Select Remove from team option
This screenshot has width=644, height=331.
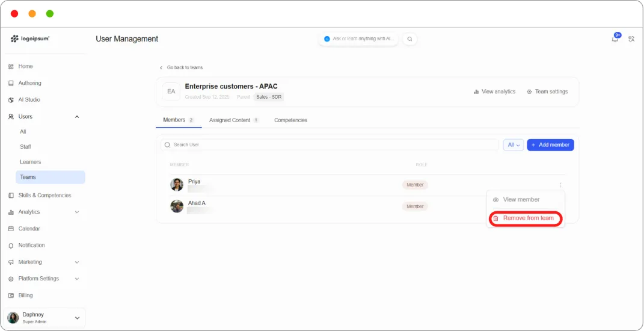[526, 218]
